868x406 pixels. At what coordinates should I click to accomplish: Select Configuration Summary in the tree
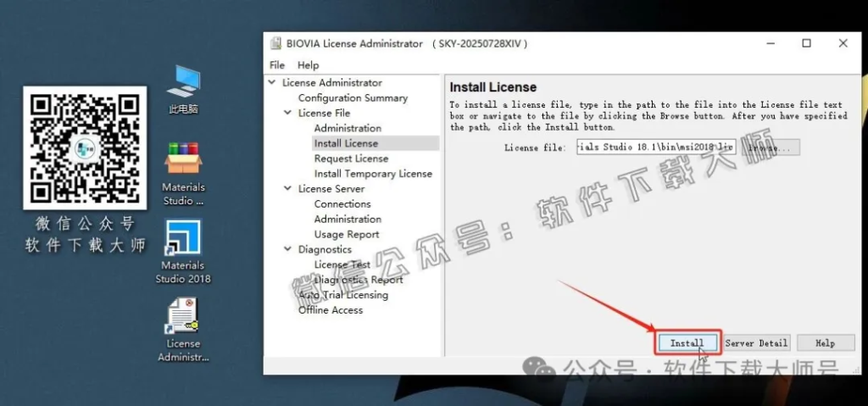click(353, 98)
